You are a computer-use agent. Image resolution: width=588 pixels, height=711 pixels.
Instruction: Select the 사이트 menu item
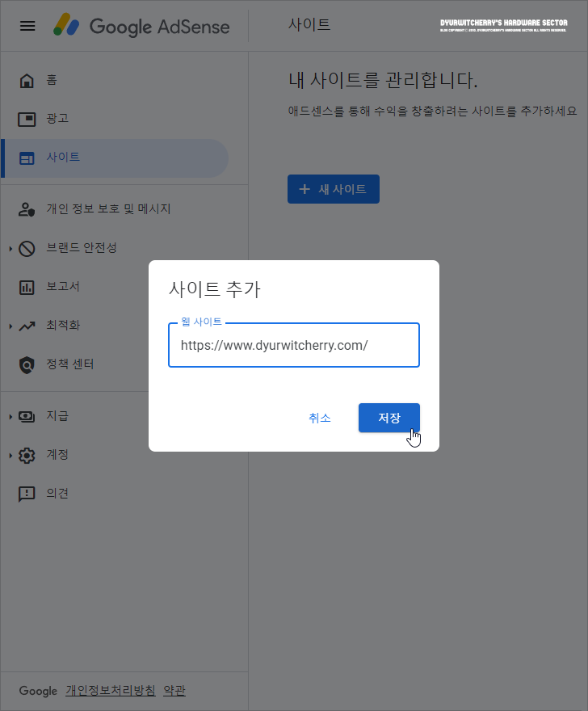[114, 158]
